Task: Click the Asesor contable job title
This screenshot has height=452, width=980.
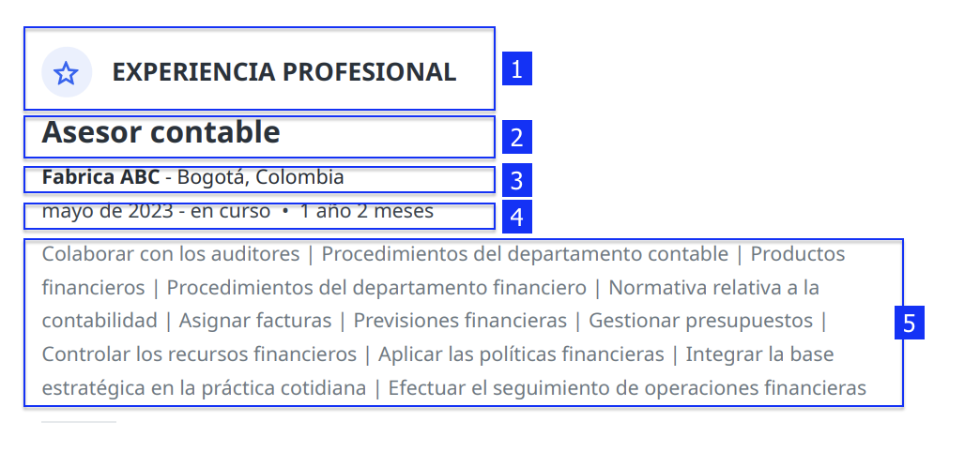Action: 161,132
